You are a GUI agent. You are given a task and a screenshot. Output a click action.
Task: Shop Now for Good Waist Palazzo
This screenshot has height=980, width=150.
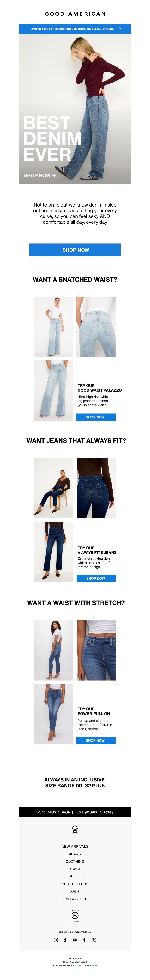coord(95,417)
